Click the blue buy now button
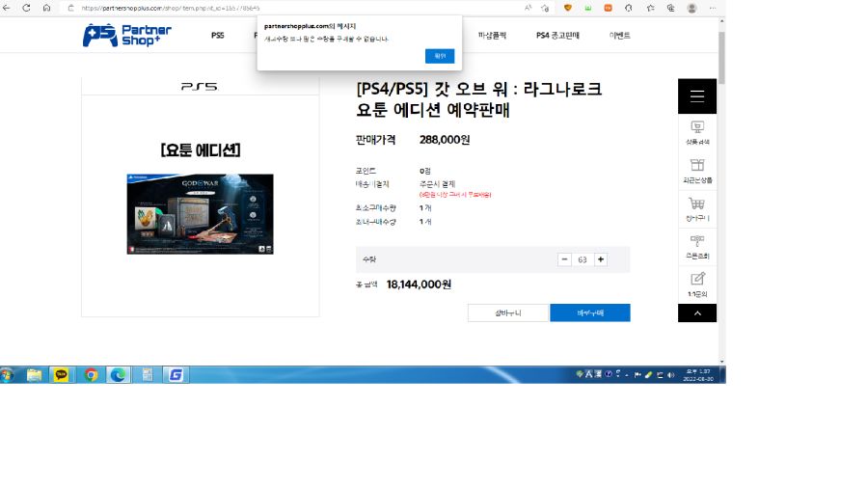 pos(590,312)
